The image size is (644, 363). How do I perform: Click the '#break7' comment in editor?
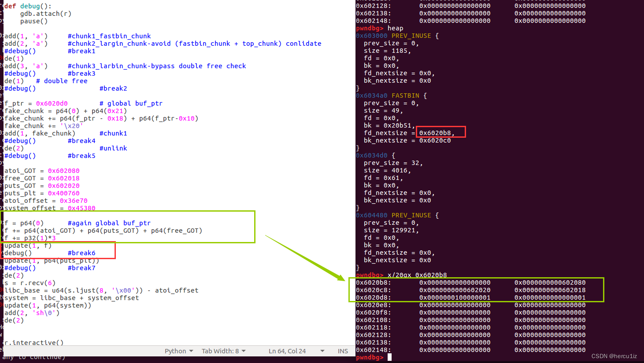click(x=81, y=268)
